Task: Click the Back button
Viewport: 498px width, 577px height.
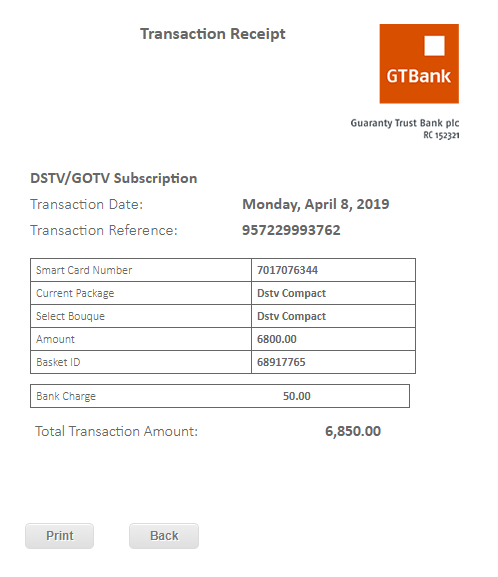Action: [164, 536]
